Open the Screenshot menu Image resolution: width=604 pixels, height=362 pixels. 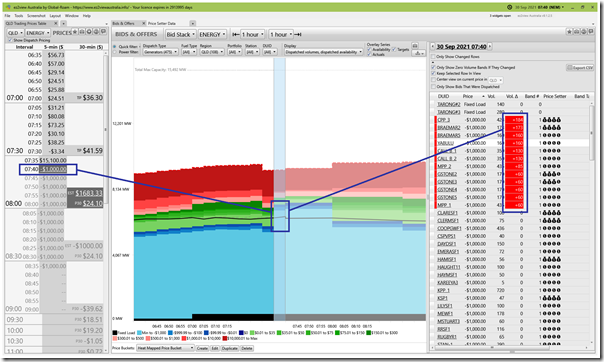pyautogui.click(x=36, y=16)
